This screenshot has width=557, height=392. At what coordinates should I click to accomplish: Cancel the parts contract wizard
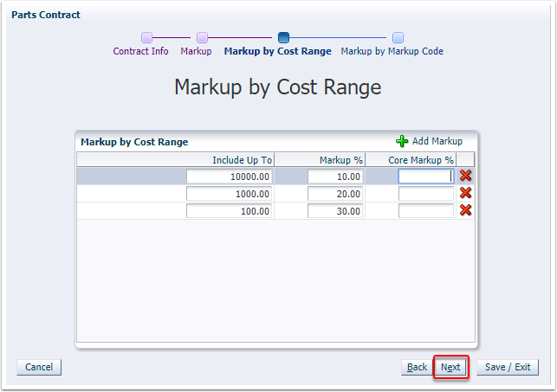click(x=39, y=367)
